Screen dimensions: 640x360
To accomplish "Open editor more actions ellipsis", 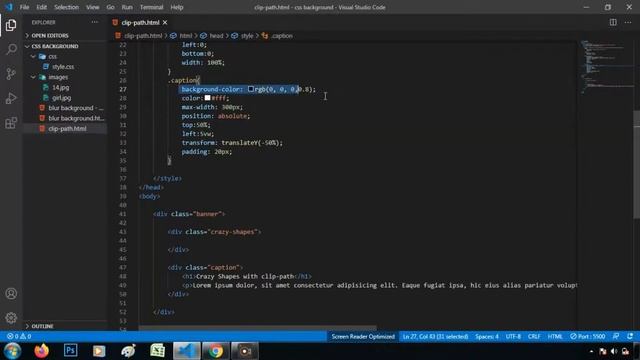I will click(x=628, y=22).
